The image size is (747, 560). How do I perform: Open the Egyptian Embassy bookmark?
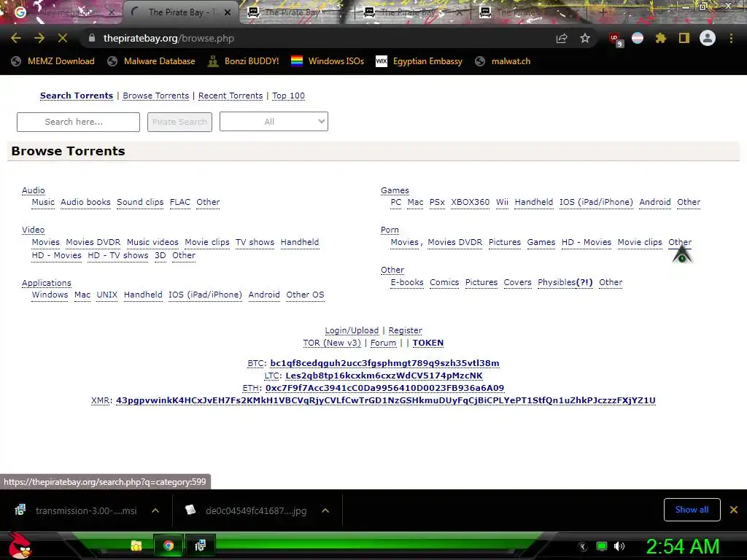(419, 61)
